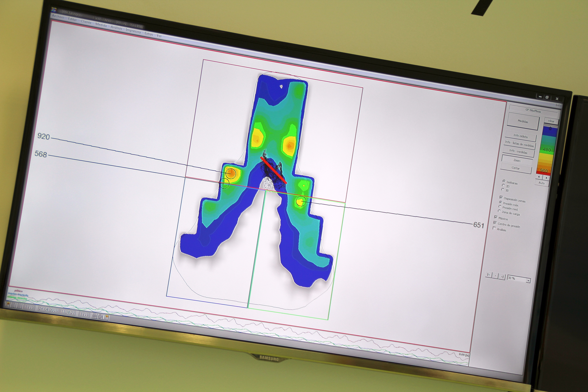588x392 pixels.
Task: Select the 2D view option
Action: click(506, 186)
